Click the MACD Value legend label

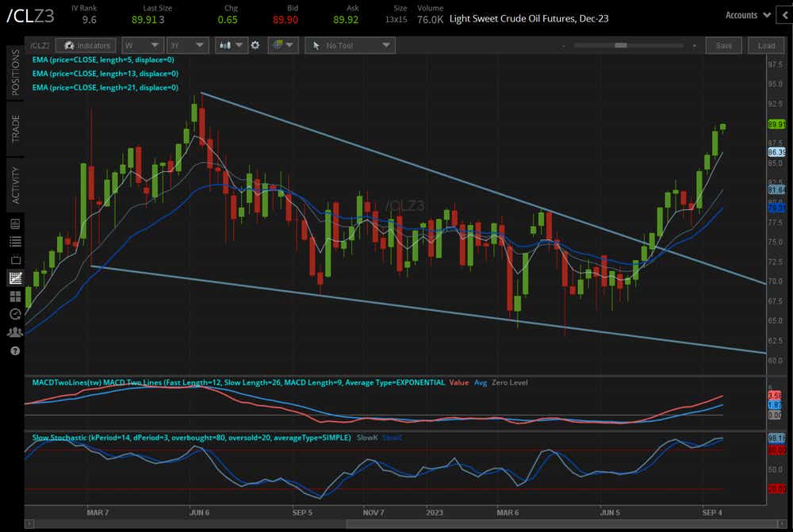click(x=458, y=382)
